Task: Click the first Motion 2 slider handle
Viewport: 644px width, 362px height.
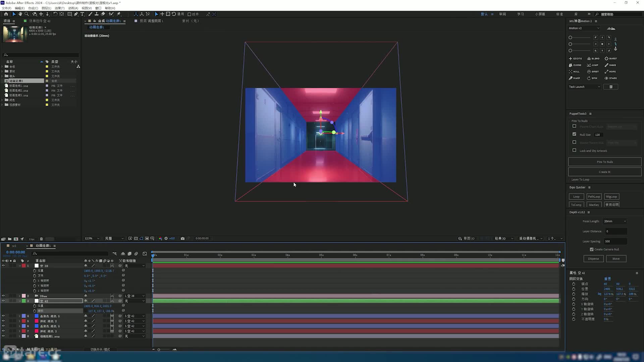Action: pyautogui.click(x=570, y=38)
